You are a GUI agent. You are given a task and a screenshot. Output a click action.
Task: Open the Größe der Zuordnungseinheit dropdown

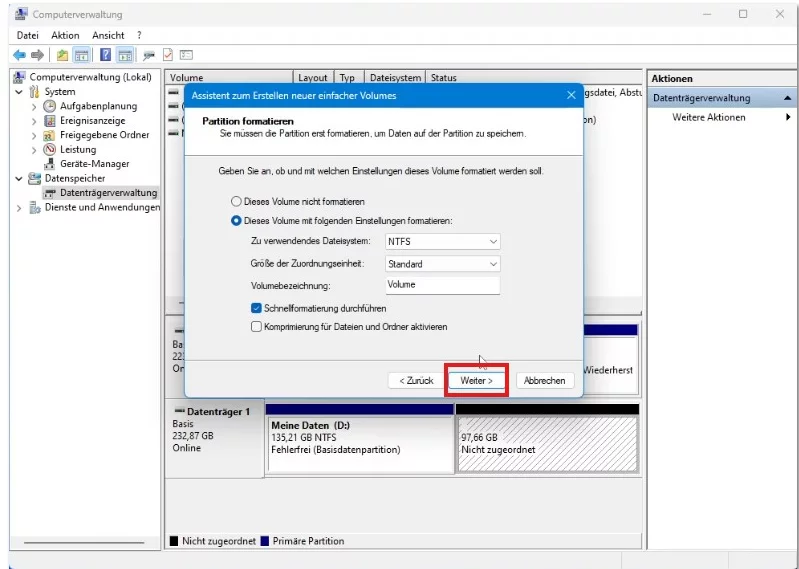click(x=442, y=264)
